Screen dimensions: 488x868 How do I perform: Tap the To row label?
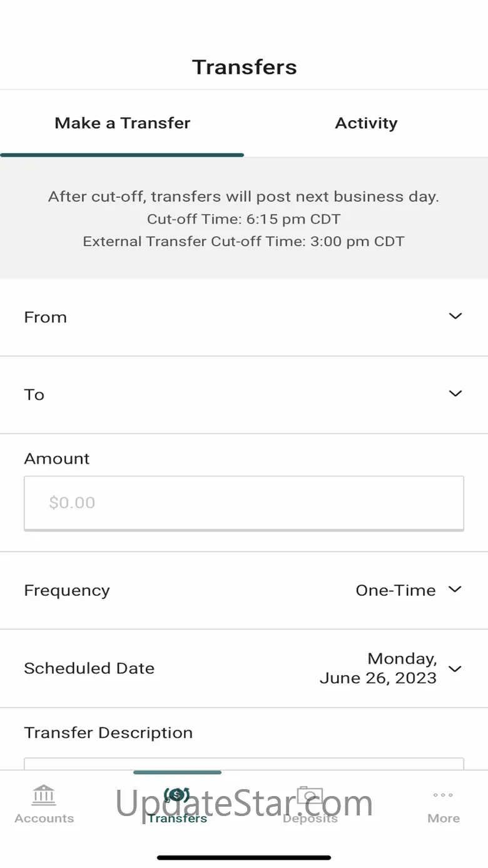[34, 395]
